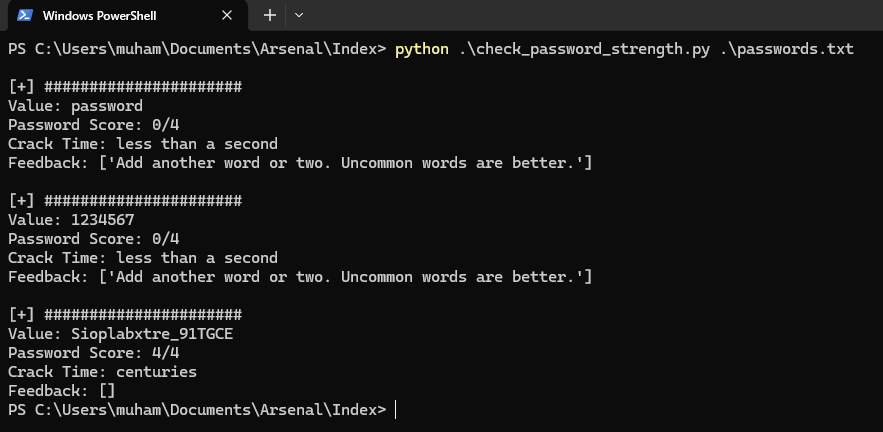The height and width of the screenshot is (432, 883).
Task: Click the 'Password Score: 4/4' line
Action: tap(94, 353)
